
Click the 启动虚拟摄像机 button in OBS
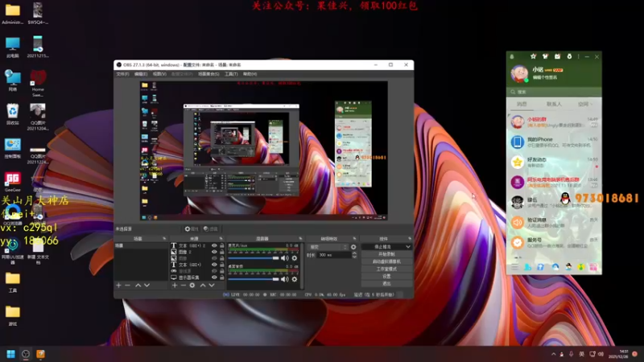[387, 261]
